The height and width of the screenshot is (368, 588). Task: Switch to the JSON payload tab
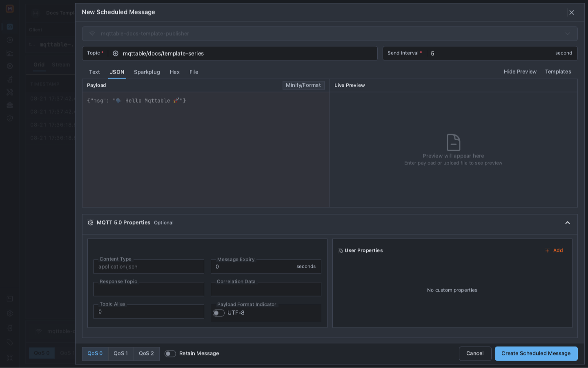(x=117, y=72)
